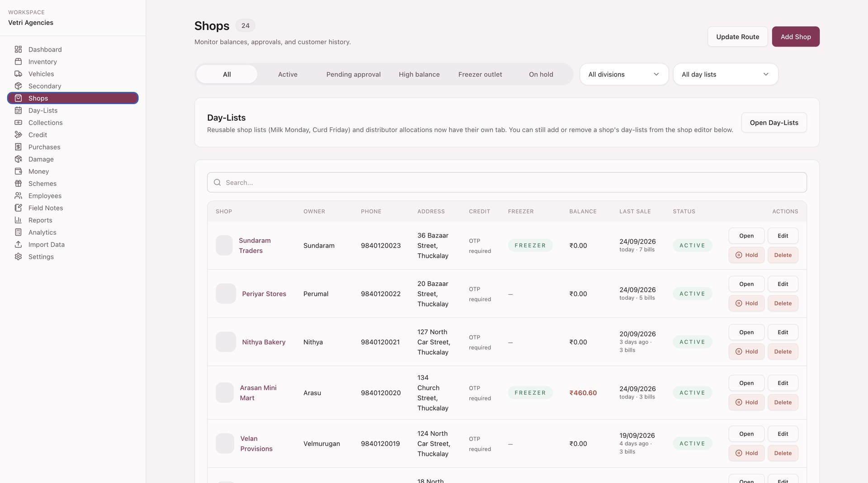868x483 pixels.
Task: Click the Secondary package icon
Action: pos(18,86)
